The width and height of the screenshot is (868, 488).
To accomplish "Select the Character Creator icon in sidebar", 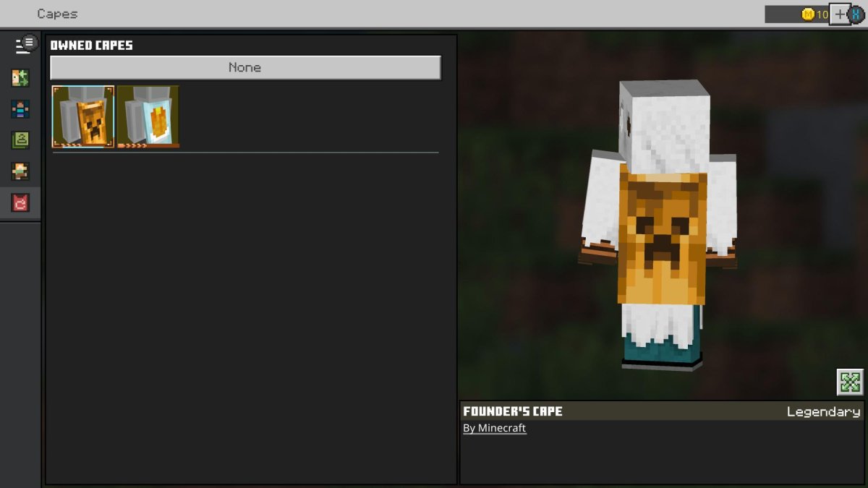I will point(22,79).
